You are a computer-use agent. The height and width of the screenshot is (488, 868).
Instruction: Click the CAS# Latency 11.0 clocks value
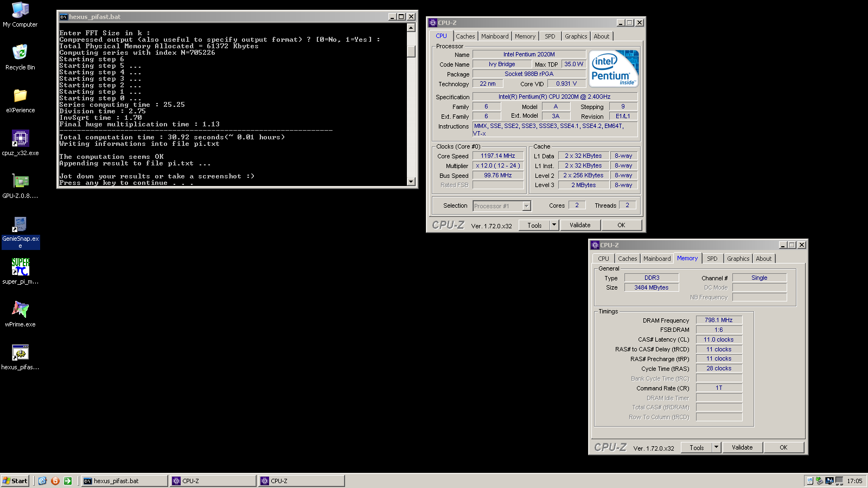pyautogui.click(x=719, y=340)
